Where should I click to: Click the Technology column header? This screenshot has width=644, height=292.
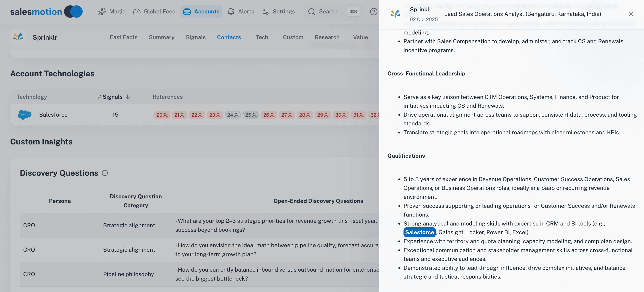coord(32,97)
